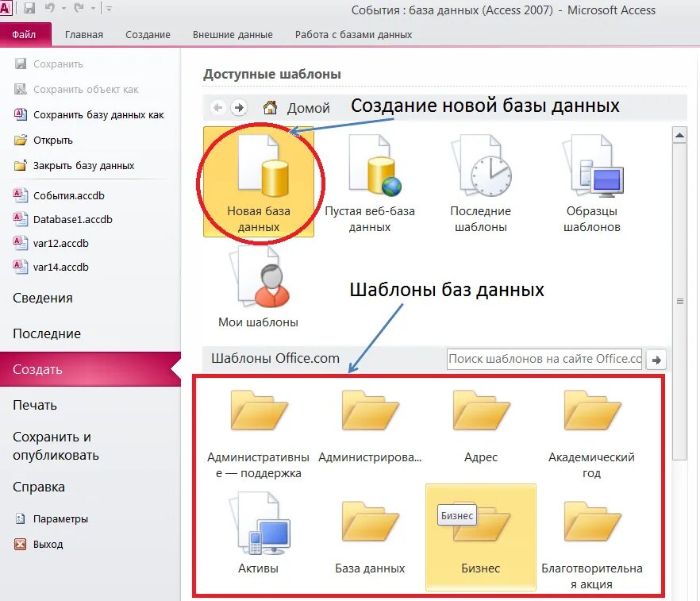Click the templates list vertical scrollbar thumb
The height and width of the screenshot is (601, 700).
click(x=679, y=302)
